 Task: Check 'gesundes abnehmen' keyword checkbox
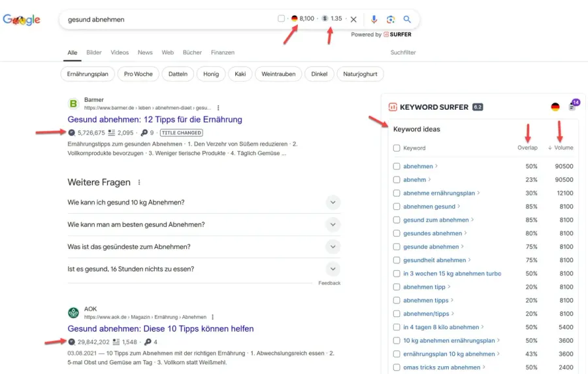(x=397, y=233)
